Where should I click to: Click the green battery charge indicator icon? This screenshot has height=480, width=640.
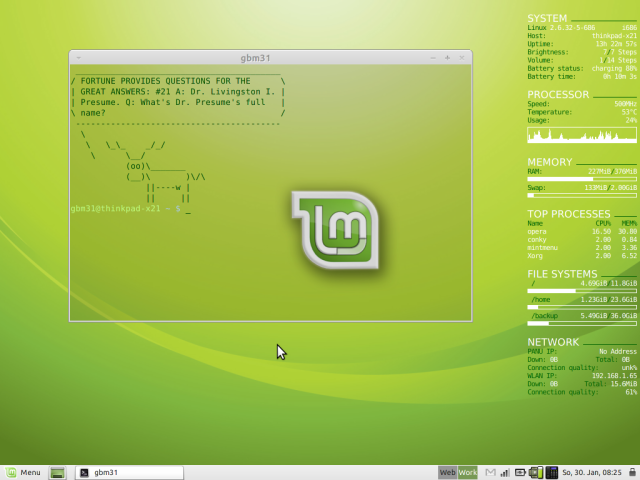coord(536,473)
